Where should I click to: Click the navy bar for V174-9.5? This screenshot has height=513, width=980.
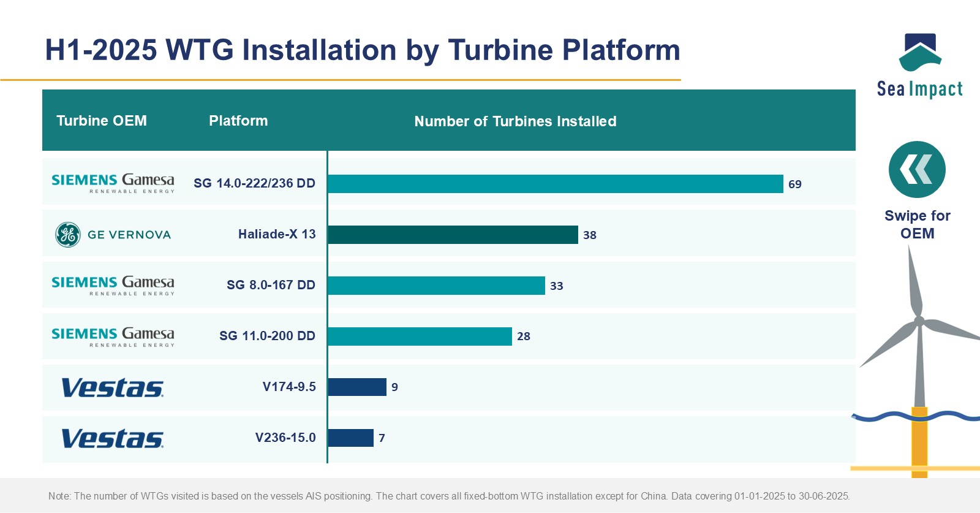coord(357,387)
